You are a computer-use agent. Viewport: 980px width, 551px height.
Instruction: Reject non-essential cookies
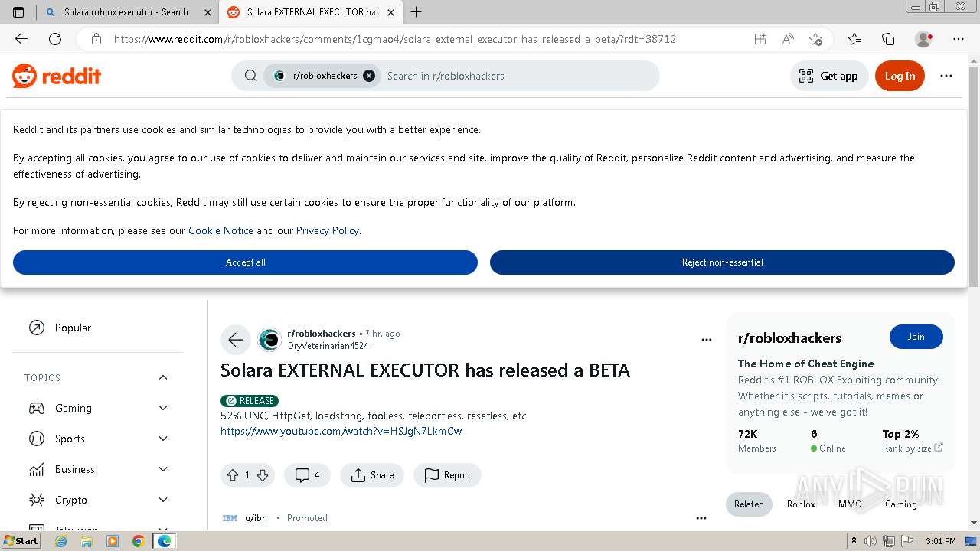(722, 262)
